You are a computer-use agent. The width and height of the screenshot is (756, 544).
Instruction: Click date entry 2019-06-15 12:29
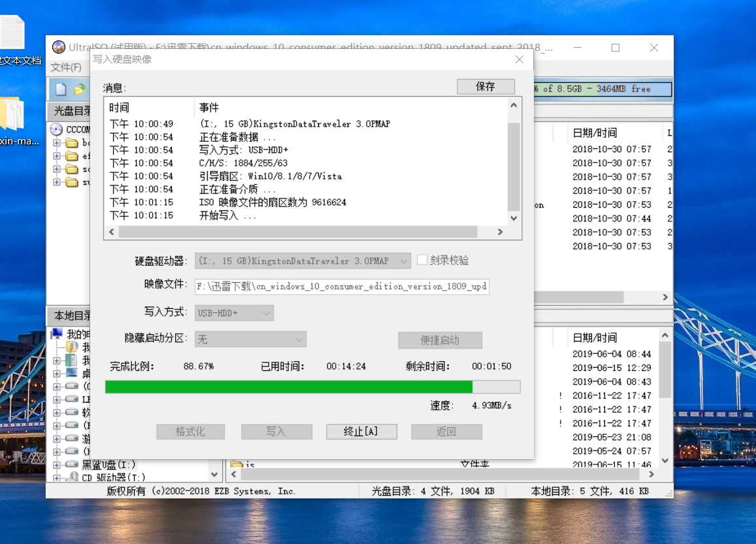tap(612, 368)
